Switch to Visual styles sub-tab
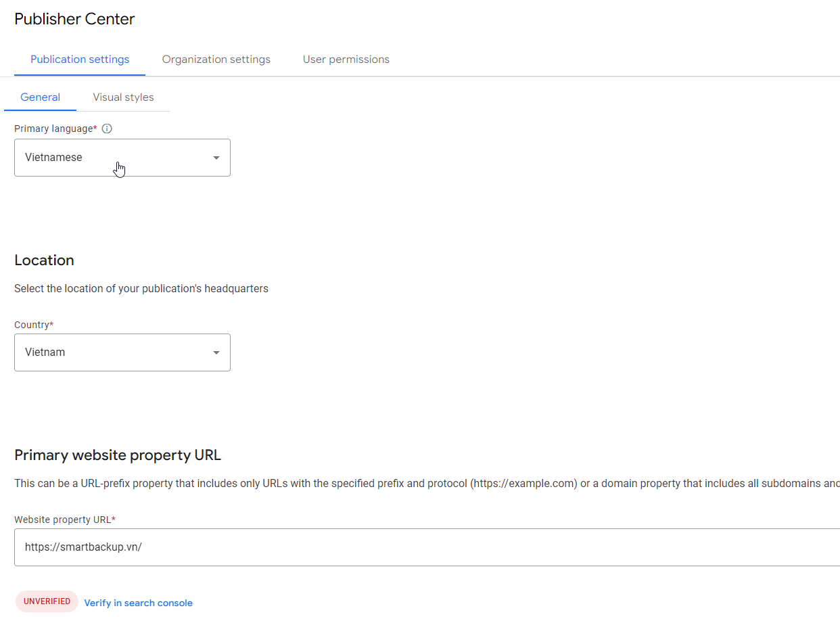 coord(124,97)
